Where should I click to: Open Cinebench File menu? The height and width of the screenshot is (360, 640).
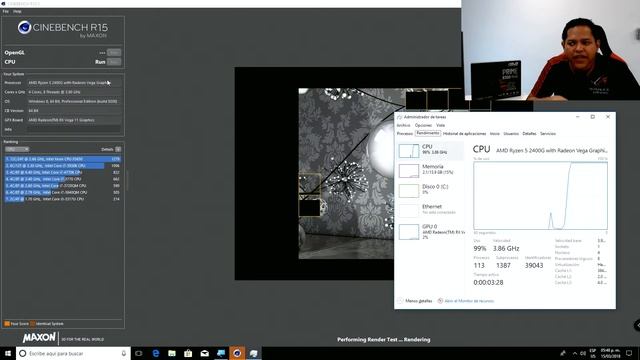[5, 11]
